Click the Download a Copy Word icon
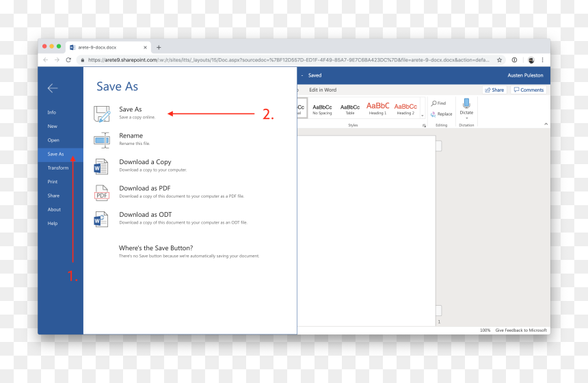Screen dimensions: 588x383 point(101,167)
